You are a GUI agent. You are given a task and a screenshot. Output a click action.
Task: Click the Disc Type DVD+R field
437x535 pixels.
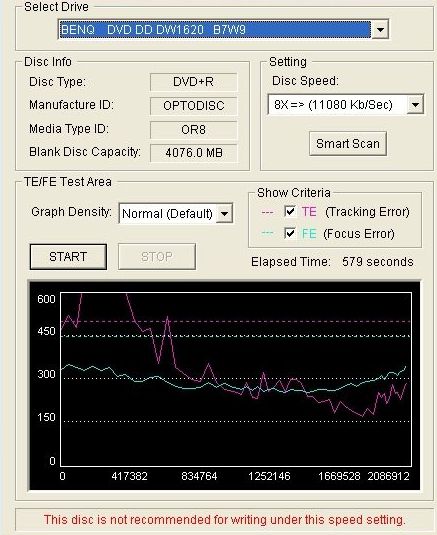coord(193,82)
